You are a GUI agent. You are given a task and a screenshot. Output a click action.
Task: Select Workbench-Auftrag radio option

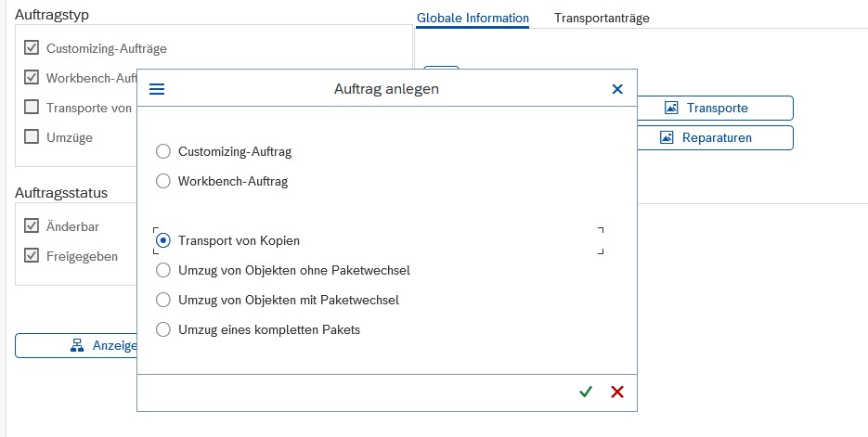(163, 181)
